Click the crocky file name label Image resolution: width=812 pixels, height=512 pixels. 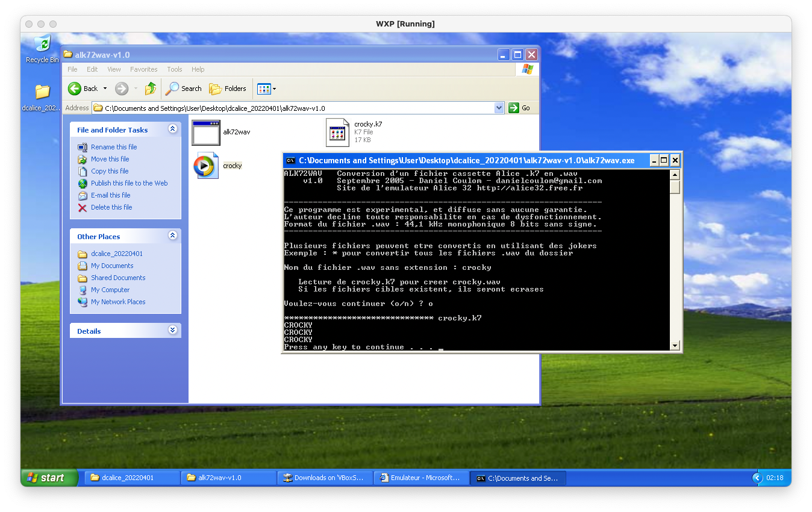pos(233,166)
